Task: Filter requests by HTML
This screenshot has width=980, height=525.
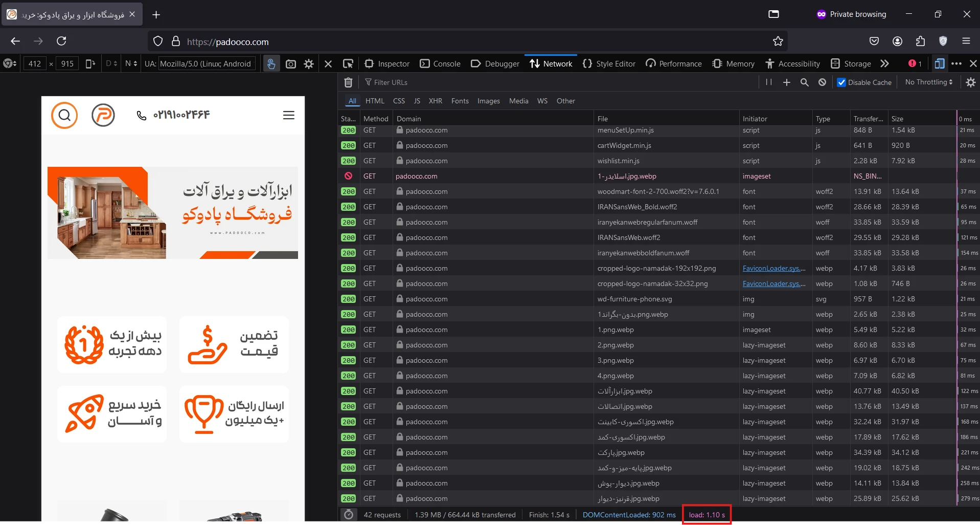Action: tap(375, 101)
